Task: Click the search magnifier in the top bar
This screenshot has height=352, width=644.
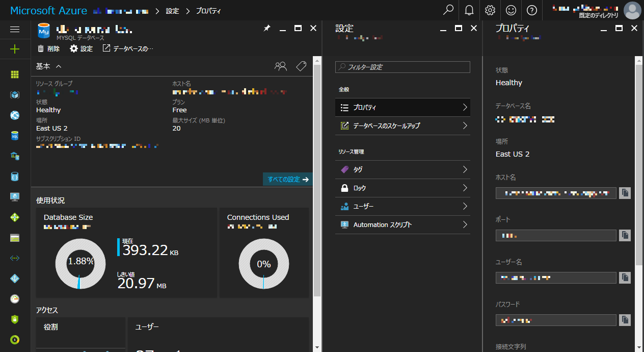Action: 448,10
